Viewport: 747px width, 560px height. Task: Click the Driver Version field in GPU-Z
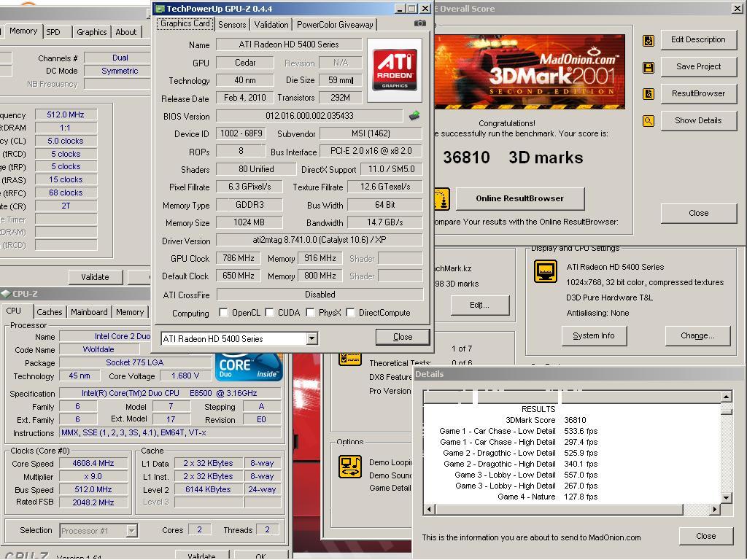tap(320, 240)
